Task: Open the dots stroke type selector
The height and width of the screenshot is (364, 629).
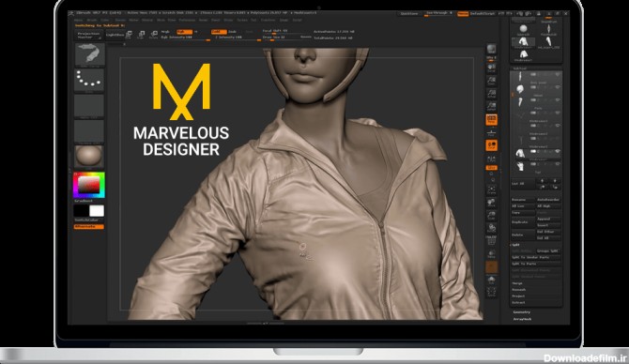Action: pyautogui.click(x=89, y=80)
